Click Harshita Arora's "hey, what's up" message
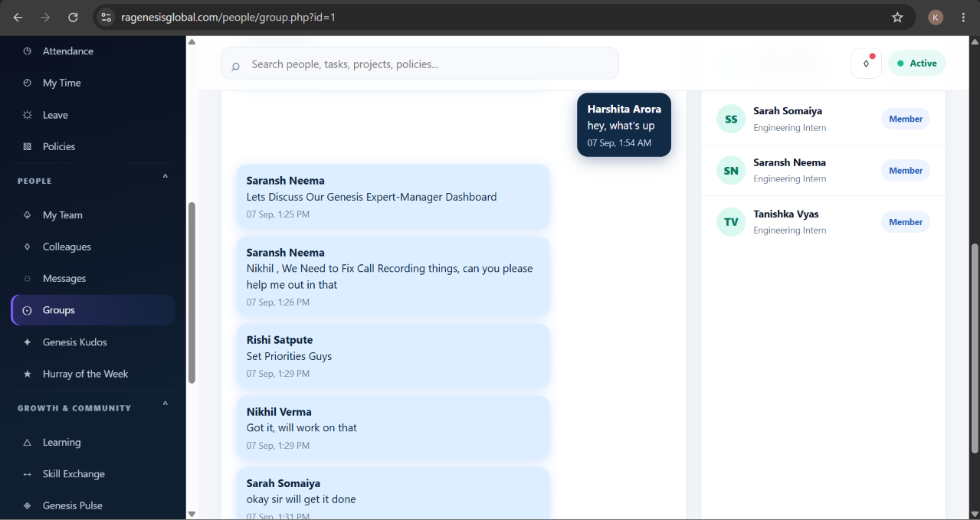Image resolution: width=980 pixels, height=520 pixels. click(624, 125)
